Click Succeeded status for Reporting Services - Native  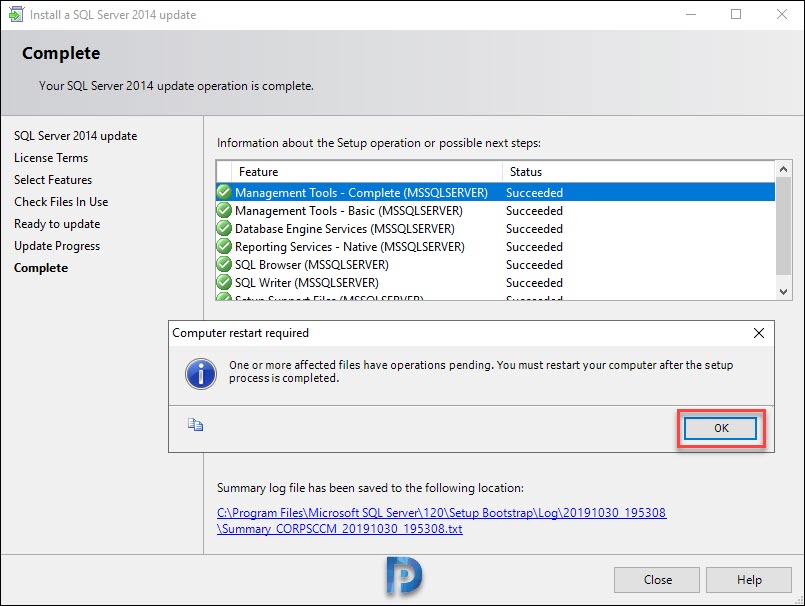click(534, 247)
